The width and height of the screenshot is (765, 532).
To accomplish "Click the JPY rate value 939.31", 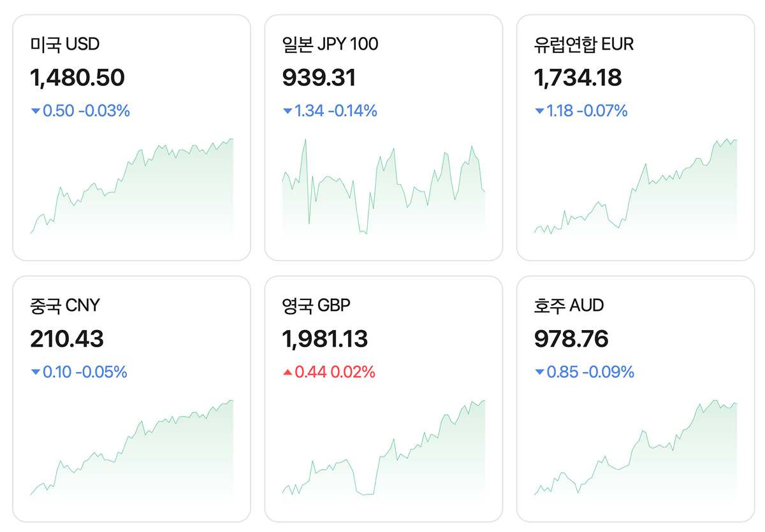I will click(319, 78).
